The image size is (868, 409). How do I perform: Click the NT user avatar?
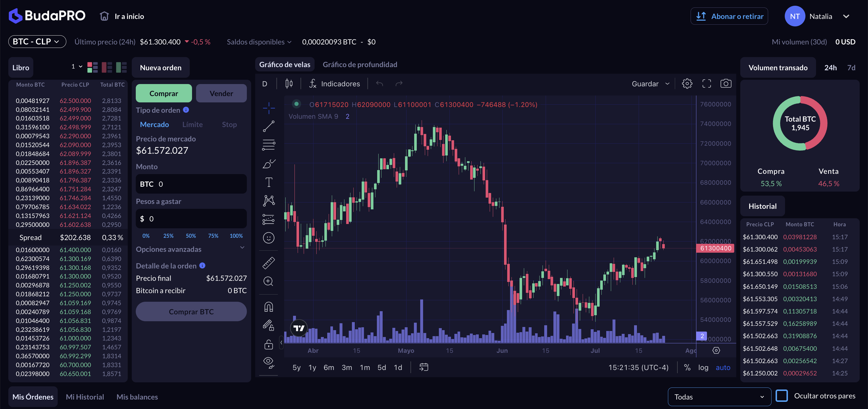coord(795,16)
